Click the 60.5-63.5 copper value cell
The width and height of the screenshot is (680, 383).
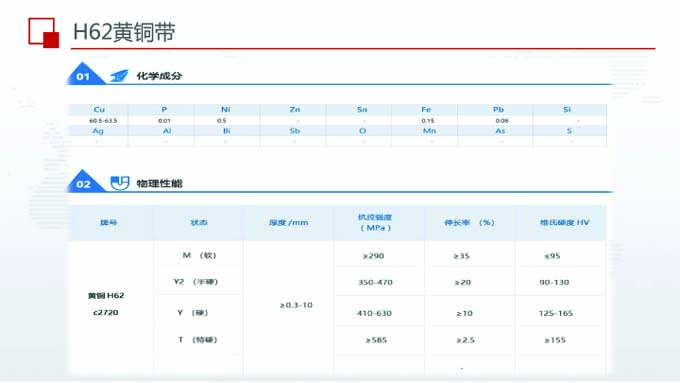click(103, 121)
